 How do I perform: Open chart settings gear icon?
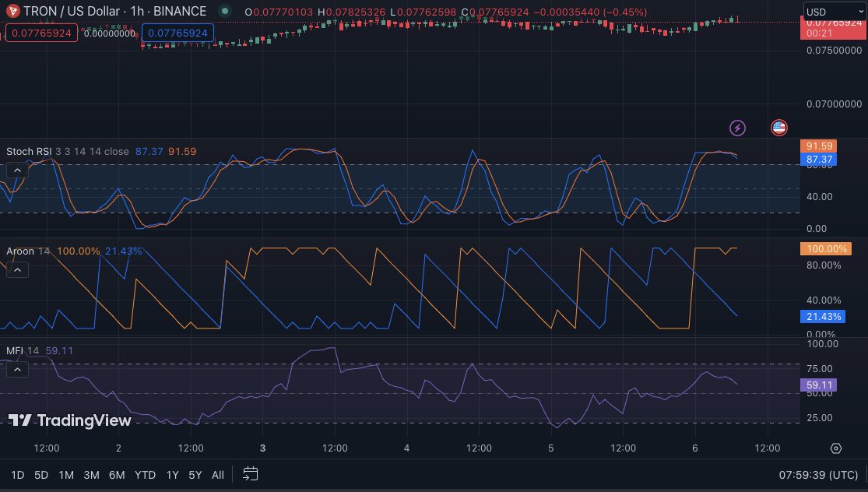point(836,448)
